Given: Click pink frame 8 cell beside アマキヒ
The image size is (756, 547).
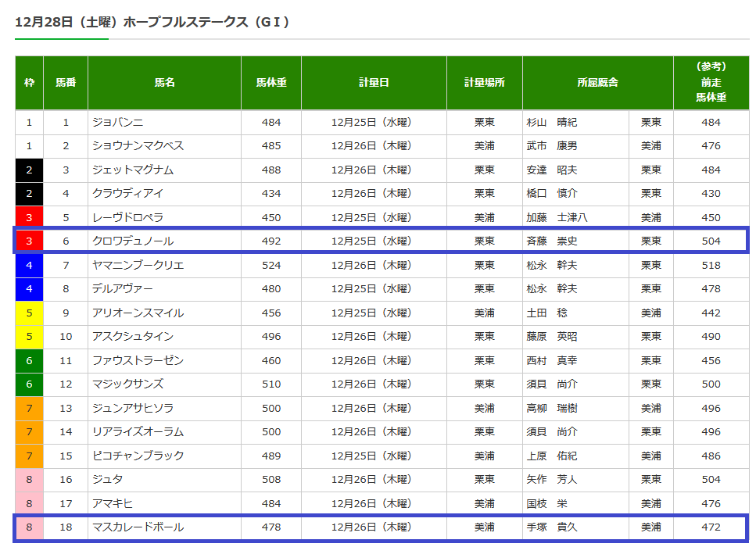Looking at the screenshot, I should point(30,504).
